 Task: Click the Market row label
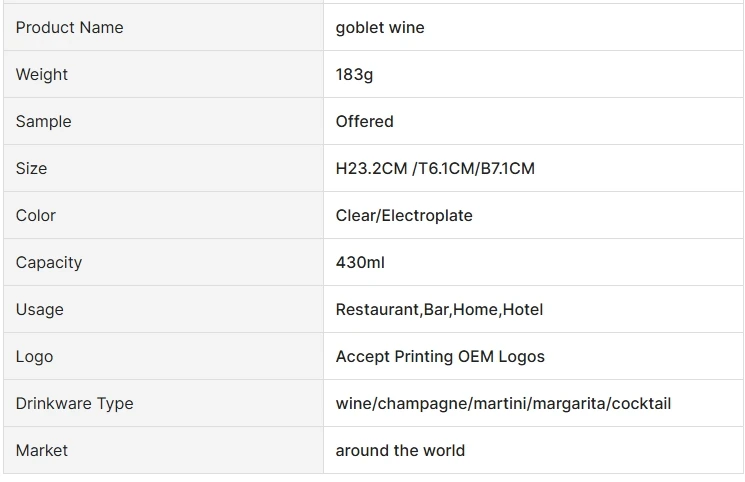coord(42,451)
